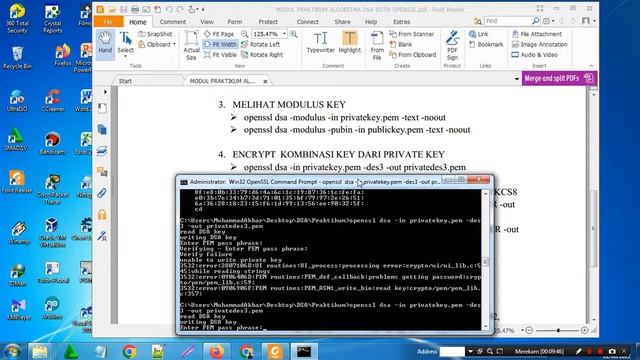The height and width of the screenshot is (360, 640).
Task: Click the command prompt window scrollbar
Action: (485, 260)
